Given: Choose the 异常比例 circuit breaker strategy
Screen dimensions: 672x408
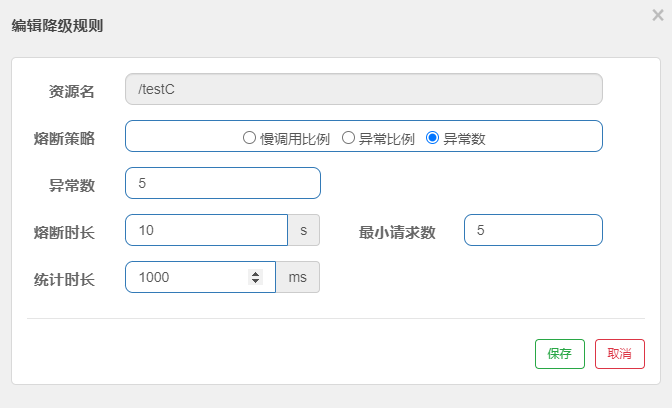Looking at the screenshot, I should coord(349,138).
